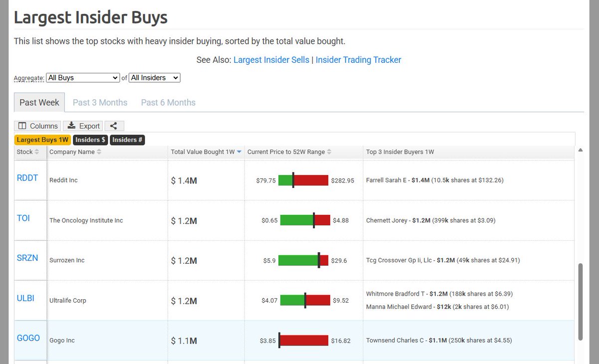599x364 pixels.
Task: Open TOI stock ticker link
Action: pyautogui.click(x=23, y=218)
